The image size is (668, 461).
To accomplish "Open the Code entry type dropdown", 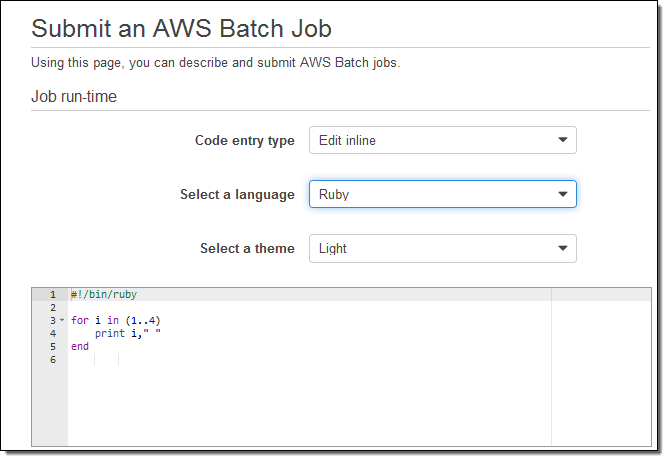I will (x=442, y=140).
